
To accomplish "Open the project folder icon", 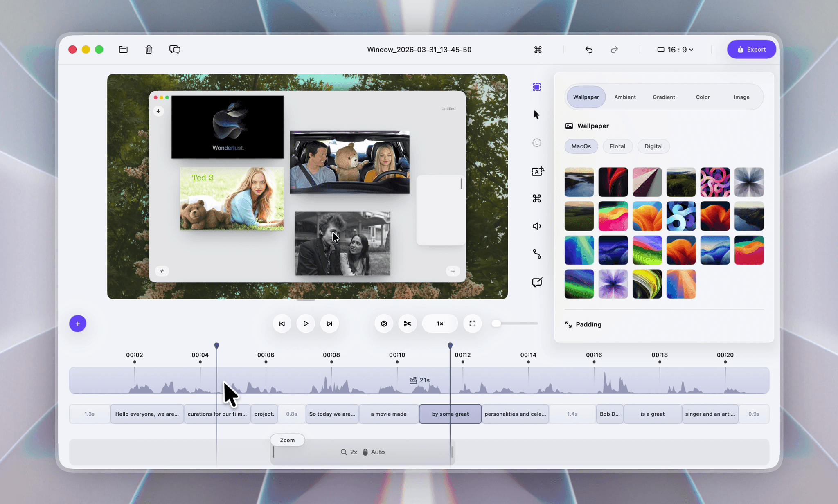I will (123, 49).
